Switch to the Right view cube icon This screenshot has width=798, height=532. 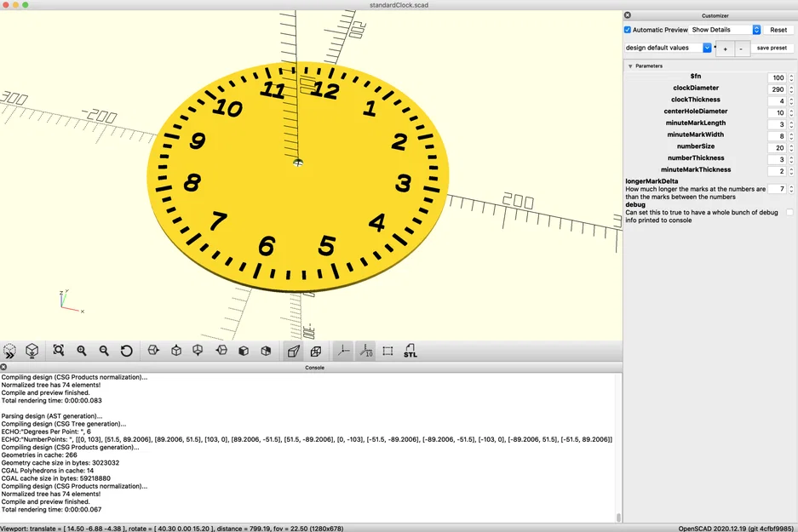153,351
